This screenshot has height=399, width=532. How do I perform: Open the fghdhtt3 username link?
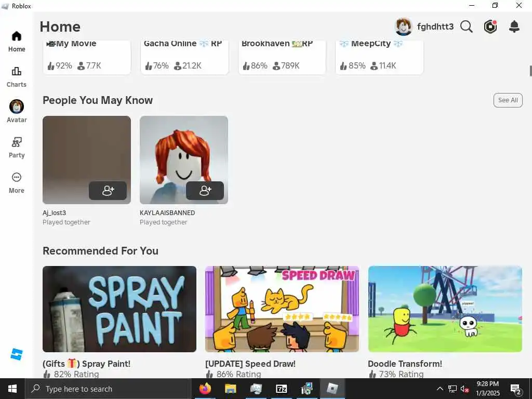[x=435, y=26]
